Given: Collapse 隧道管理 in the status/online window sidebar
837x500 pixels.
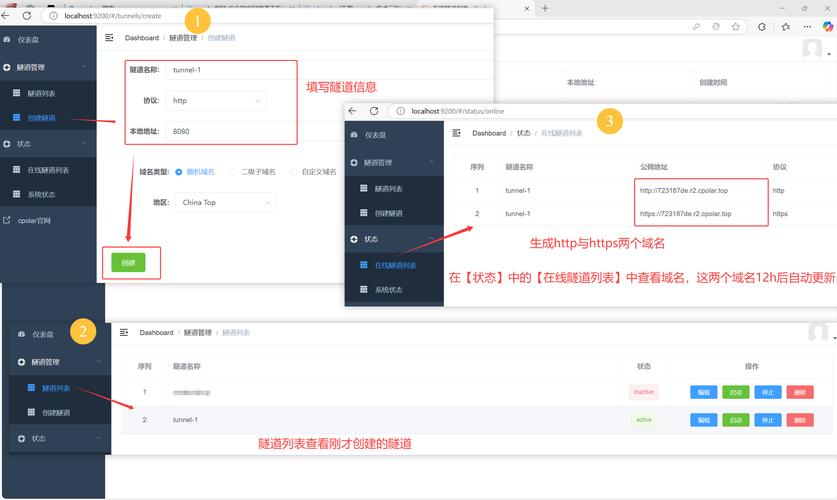Looking at the screenshot, I should (394, 162).
